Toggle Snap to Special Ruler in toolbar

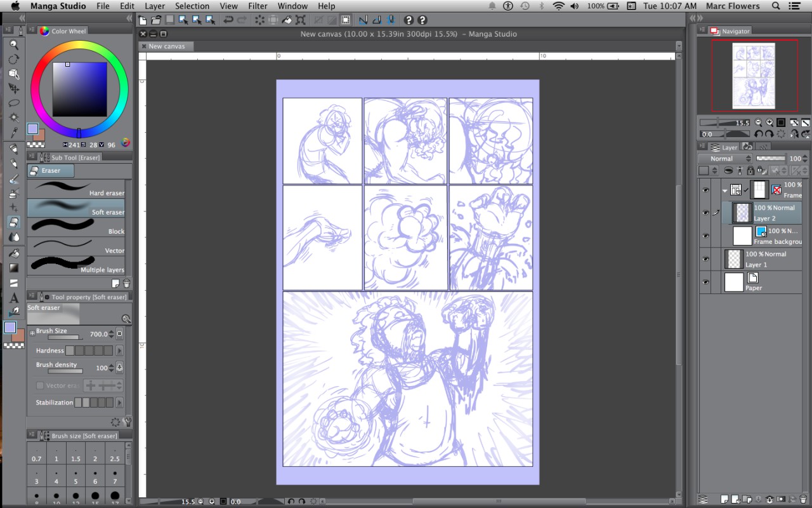point(377,20)
